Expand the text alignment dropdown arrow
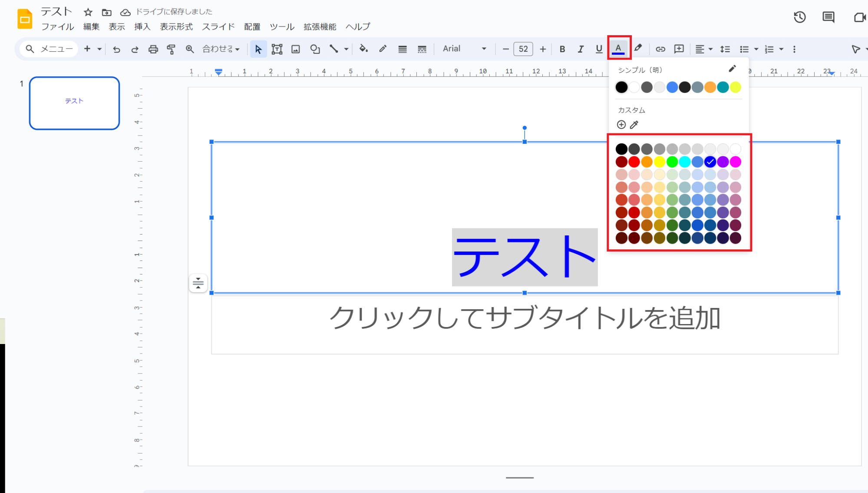 [711, 49]
